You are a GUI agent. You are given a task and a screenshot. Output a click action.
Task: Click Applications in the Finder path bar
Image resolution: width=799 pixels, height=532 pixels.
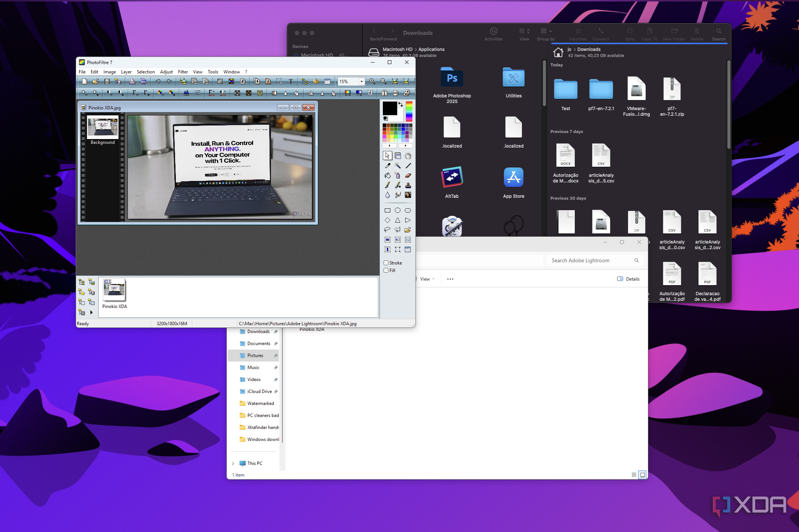click(431, 49)
